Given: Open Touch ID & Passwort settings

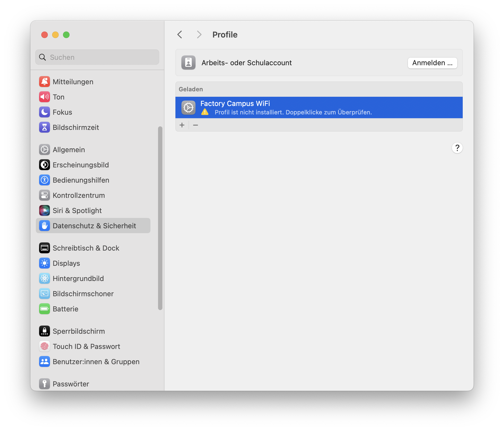Looking at the screenshot, I should (x=86, y=346).
